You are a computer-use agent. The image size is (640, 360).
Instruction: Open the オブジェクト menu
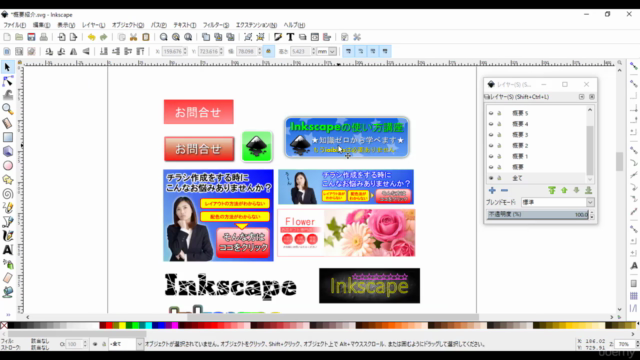point(128,25)
